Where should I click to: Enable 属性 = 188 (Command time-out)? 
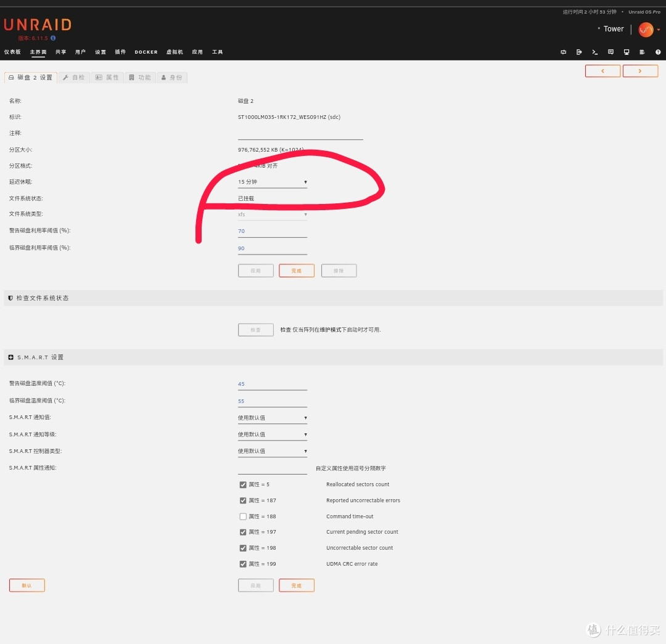243,516
